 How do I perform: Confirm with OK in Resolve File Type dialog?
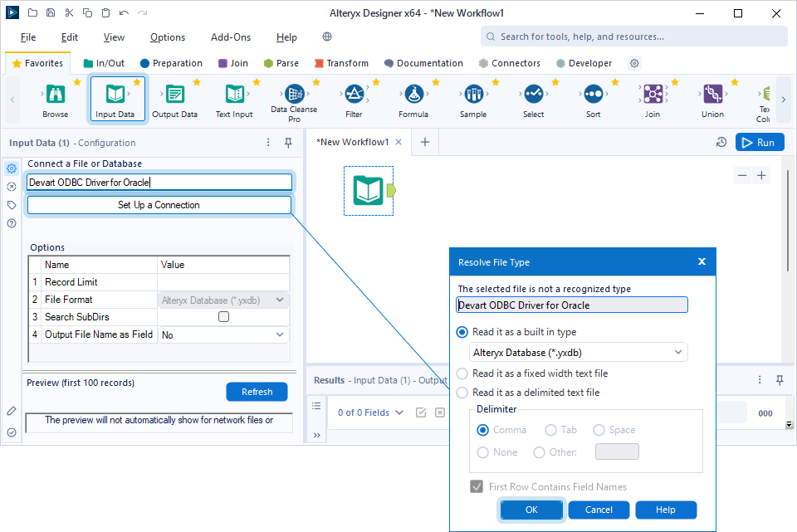pyautogui.click(x=531, y=510)
